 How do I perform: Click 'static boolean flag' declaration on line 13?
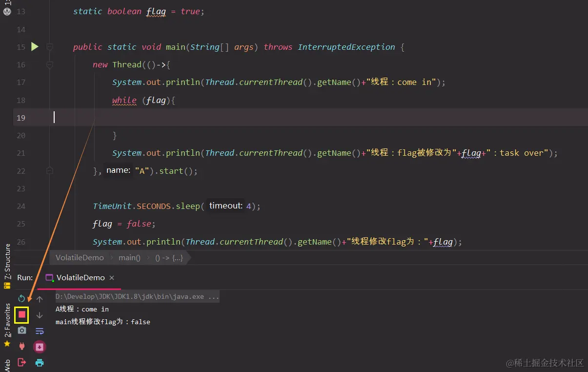coord(120,11)
